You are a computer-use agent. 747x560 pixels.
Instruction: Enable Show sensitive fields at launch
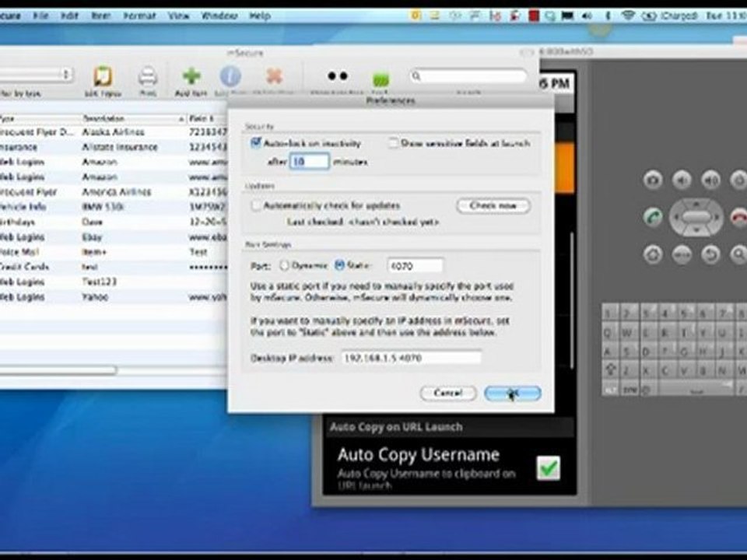pyautogui.click(x=393, y=143)
